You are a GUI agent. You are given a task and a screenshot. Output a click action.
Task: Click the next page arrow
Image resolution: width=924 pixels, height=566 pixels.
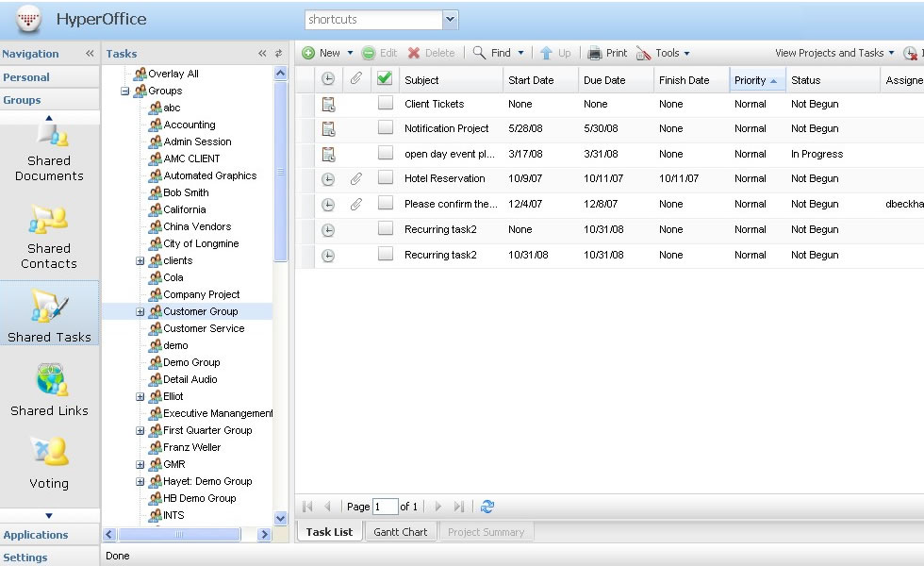point(437,507)
